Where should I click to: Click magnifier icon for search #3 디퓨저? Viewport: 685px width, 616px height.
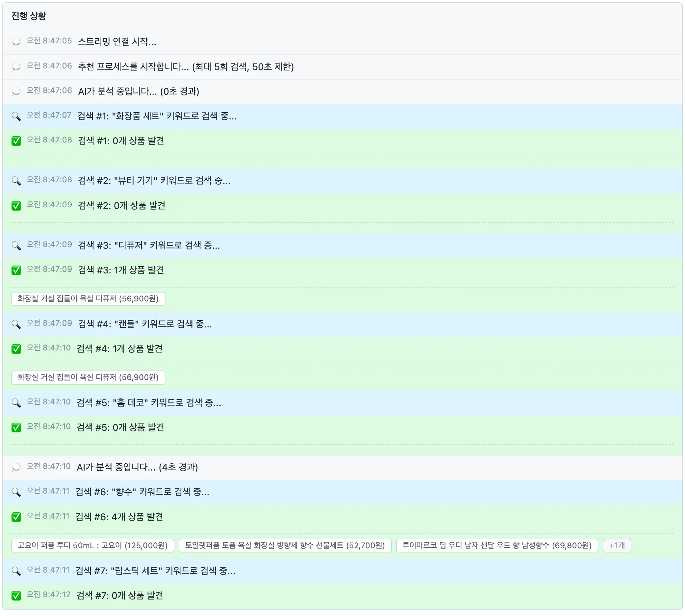tap(16, 245)
